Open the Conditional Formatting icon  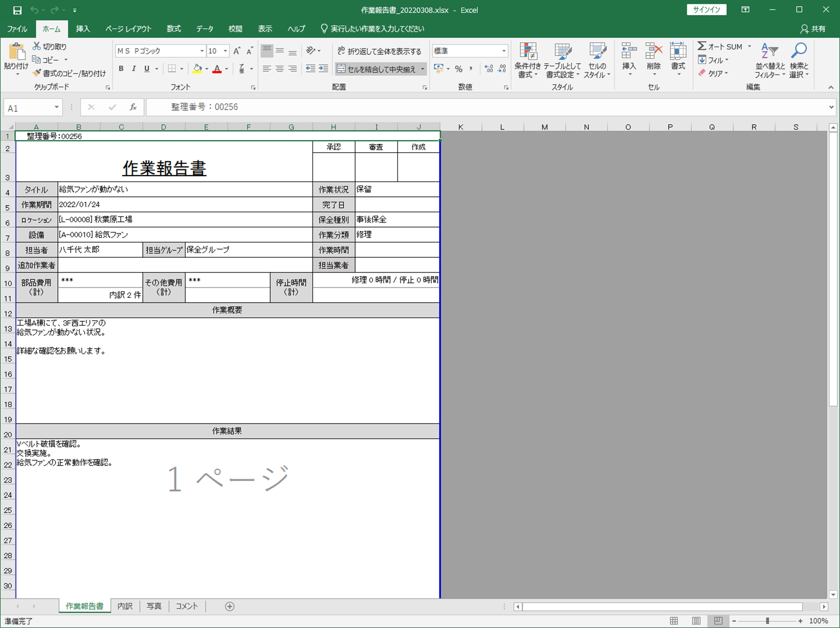528,60
